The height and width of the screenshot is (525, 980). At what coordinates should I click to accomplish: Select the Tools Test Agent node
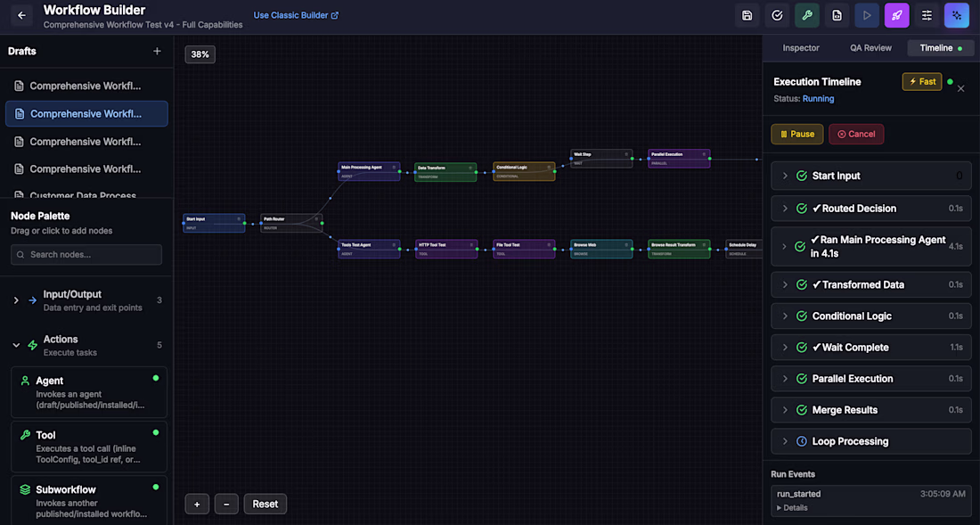tap(369, 249)
